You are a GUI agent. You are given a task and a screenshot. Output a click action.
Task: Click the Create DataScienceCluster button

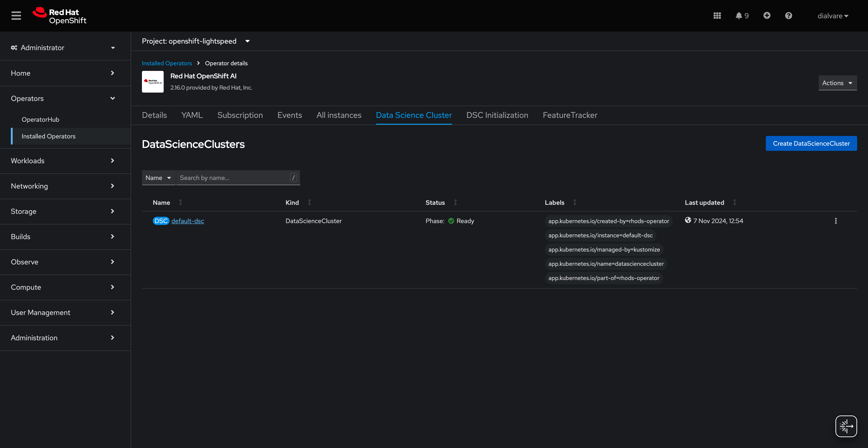tap(811, 143)
